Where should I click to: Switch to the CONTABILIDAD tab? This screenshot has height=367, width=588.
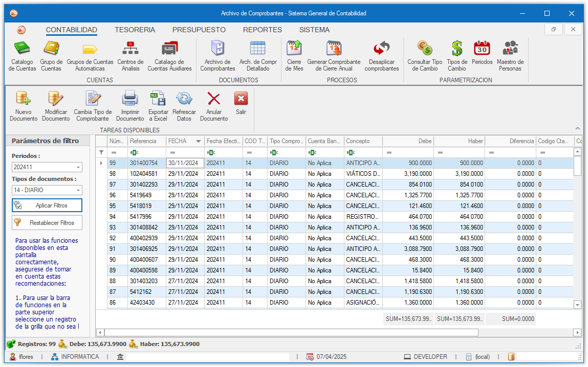(x=72, y=30)
